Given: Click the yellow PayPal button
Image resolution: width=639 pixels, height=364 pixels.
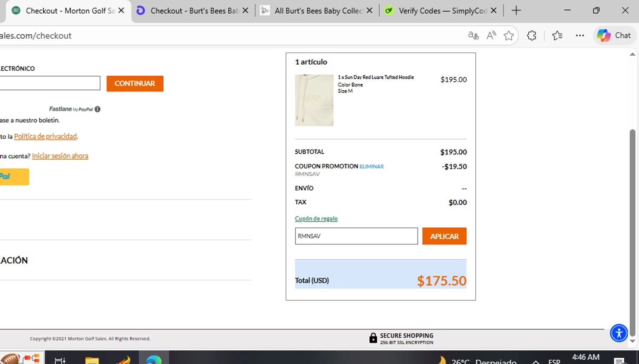Looking at the screenshot, I should (14, 177).
